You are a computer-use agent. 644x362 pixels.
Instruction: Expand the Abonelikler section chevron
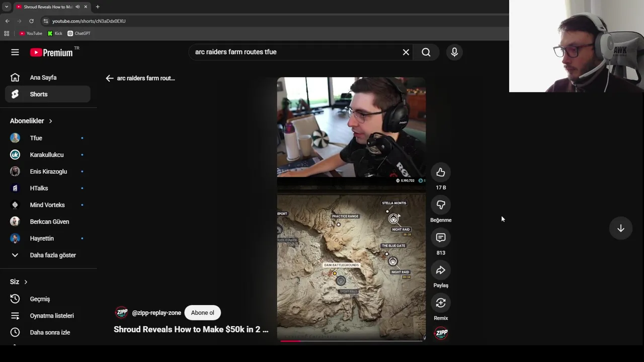click(50, 121)
